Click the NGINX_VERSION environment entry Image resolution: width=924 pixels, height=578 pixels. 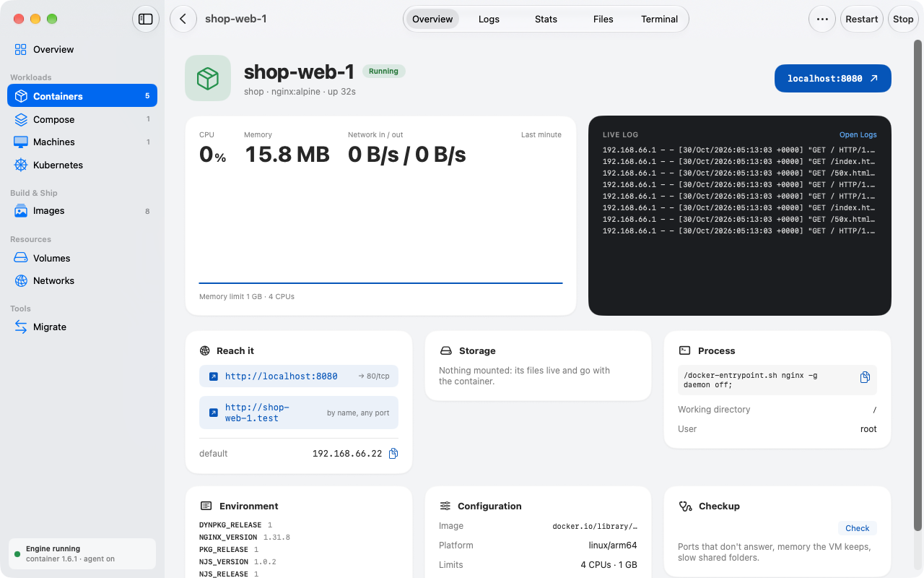(245, 538)
